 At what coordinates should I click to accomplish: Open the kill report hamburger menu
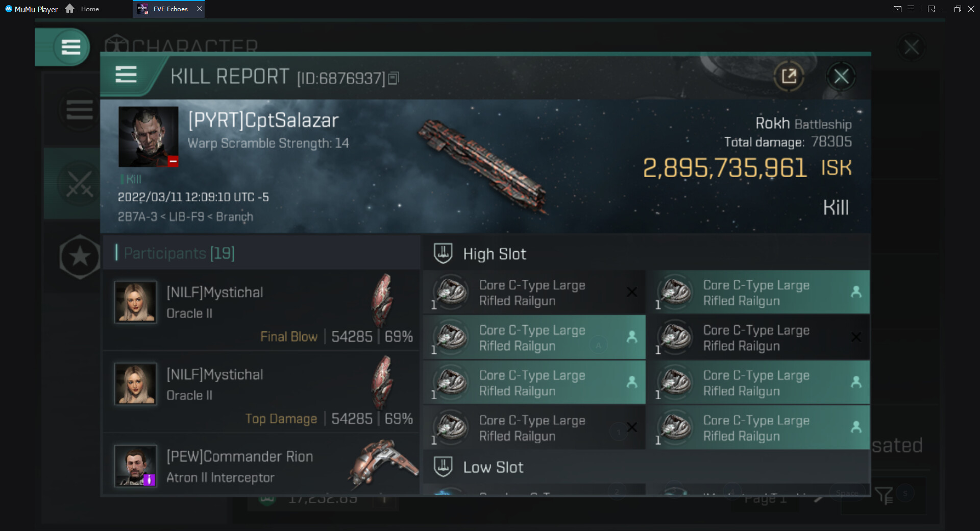click(126, 75)
